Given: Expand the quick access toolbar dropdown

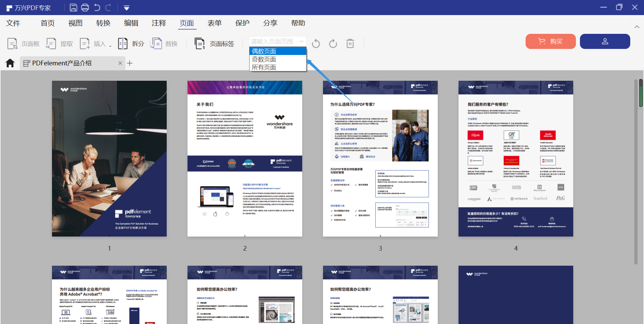Looking at the screenshot, I should [126, 8].
